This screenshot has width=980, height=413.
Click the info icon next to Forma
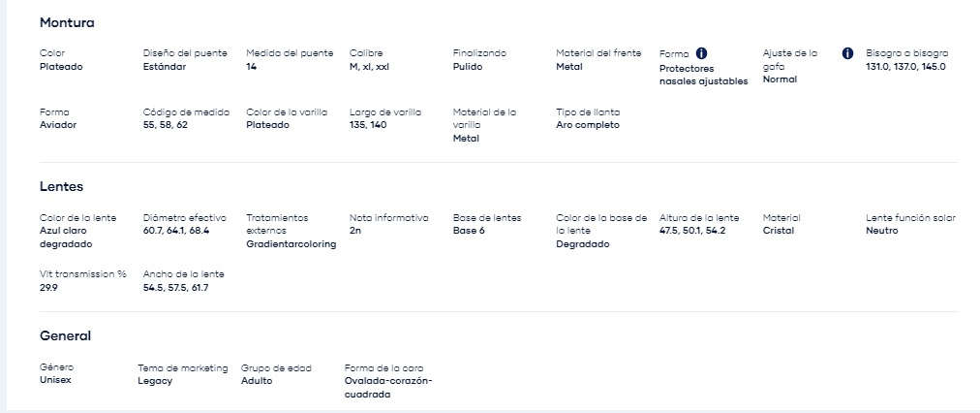coord(702,53)
